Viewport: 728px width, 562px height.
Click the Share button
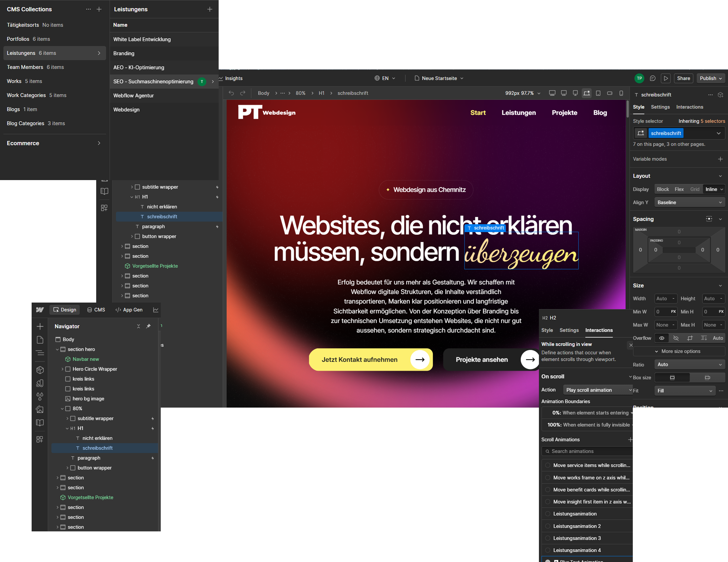683,78
